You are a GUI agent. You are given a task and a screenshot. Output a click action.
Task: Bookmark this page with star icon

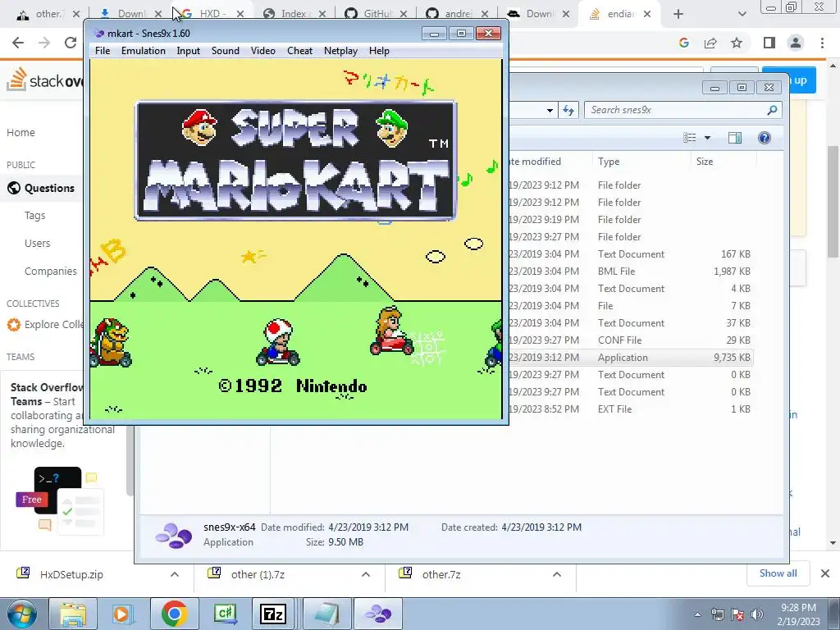pyautogui.click(x=737, y=43)
